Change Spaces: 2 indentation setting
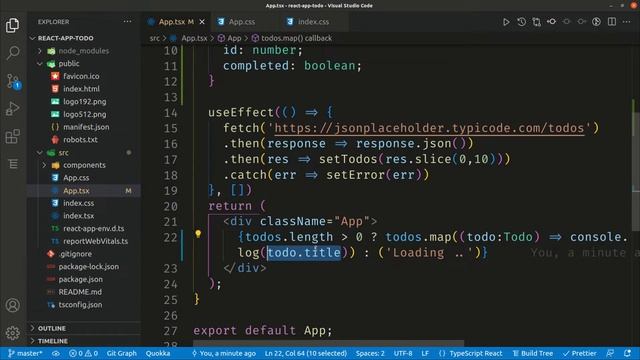The width and height of the screenshot is (640, 360). click(370, 353)
